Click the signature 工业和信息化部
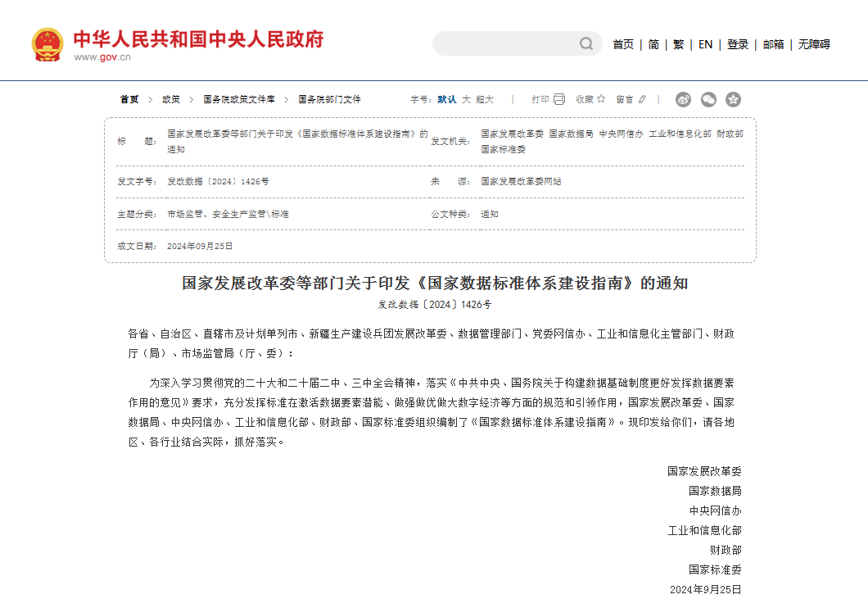The width and height of the screenshot is (868, 608). [705, 530]
